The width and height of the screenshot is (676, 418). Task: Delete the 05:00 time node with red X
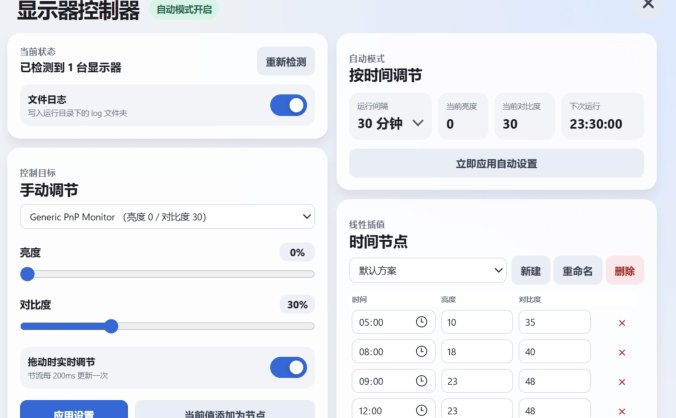[x=622, y=323]
